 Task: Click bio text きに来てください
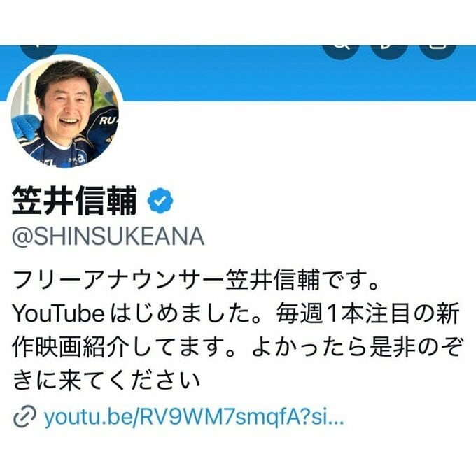click(106, 381)
